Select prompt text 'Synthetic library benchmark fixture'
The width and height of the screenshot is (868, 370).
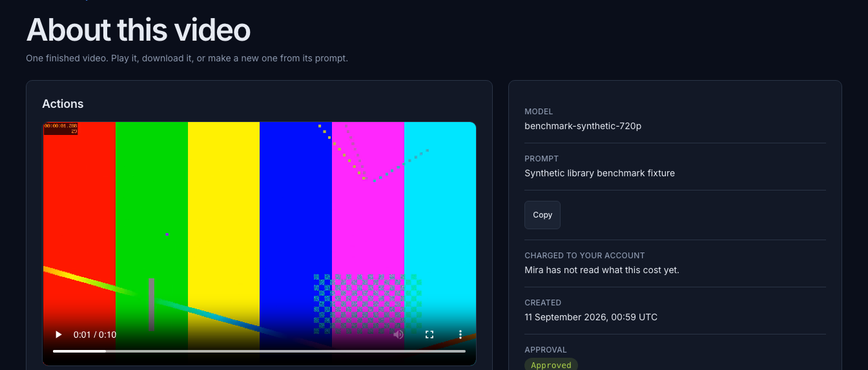pos(599,173)
